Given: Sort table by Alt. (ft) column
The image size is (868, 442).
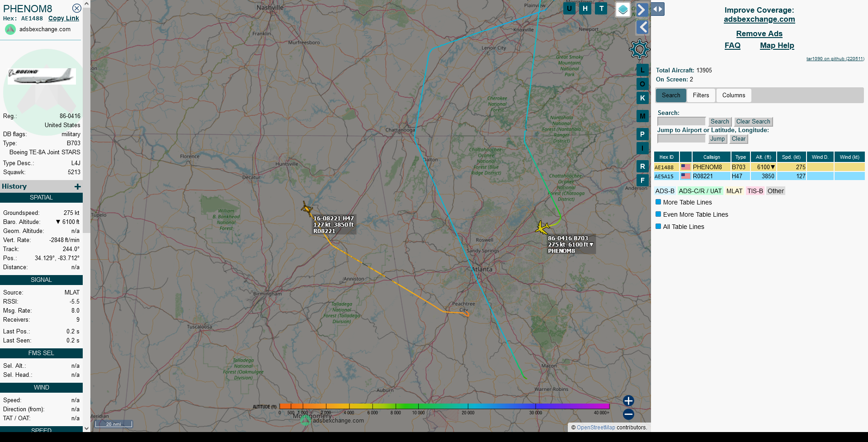Looking at the screenshot, I should [x=764, y=157].
